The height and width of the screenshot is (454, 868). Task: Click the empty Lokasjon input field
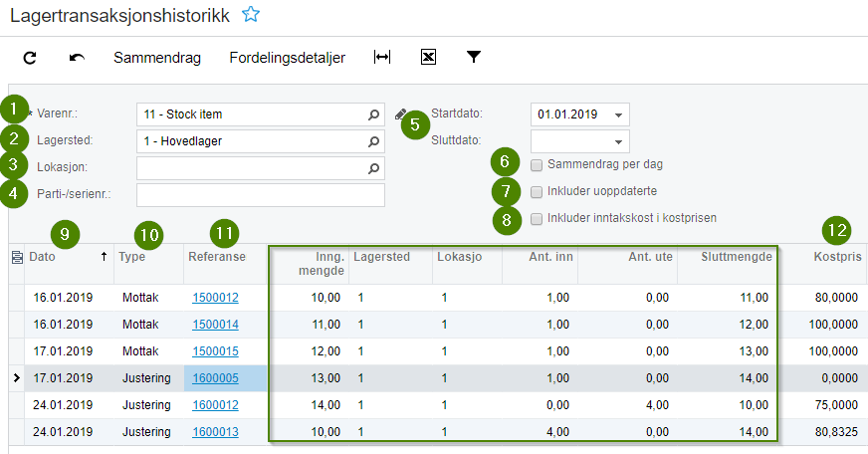pyautogui.click(x=260, y=168)
